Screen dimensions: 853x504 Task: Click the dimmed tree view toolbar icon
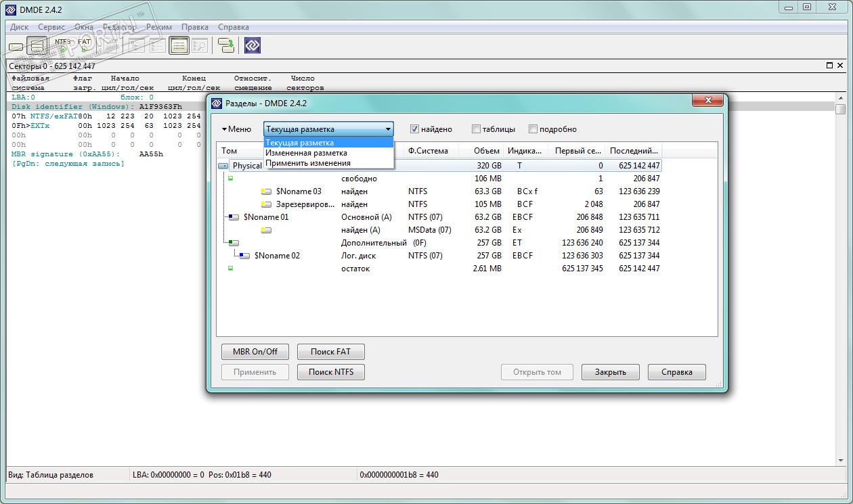tap(137, 46)
